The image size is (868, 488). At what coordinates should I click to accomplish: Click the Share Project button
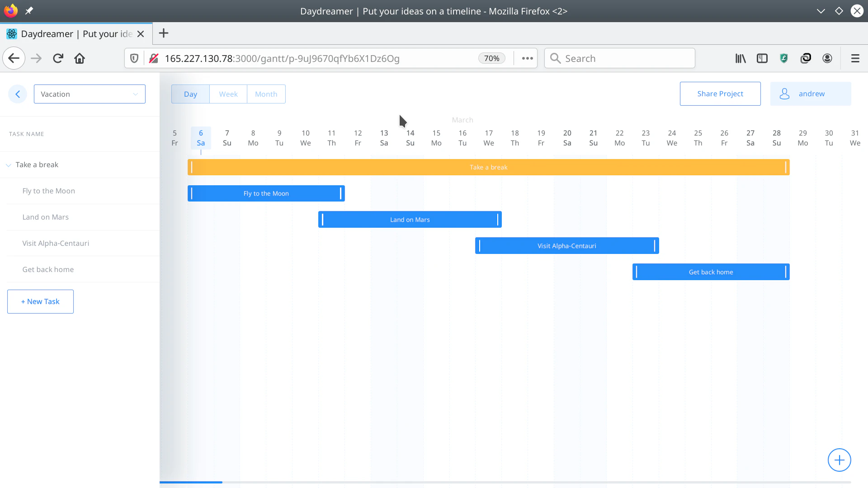coord(720,94)
